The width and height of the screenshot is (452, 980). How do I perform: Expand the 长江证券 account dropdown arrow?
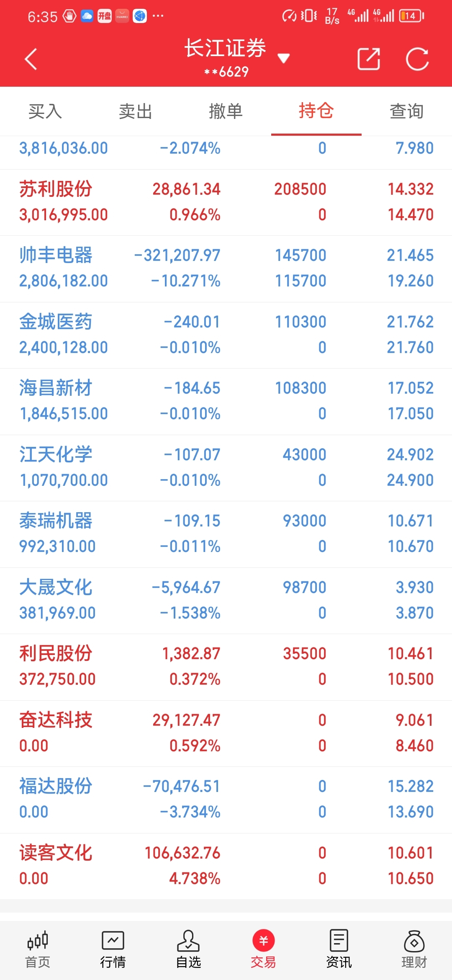click(x=284, y=58)
